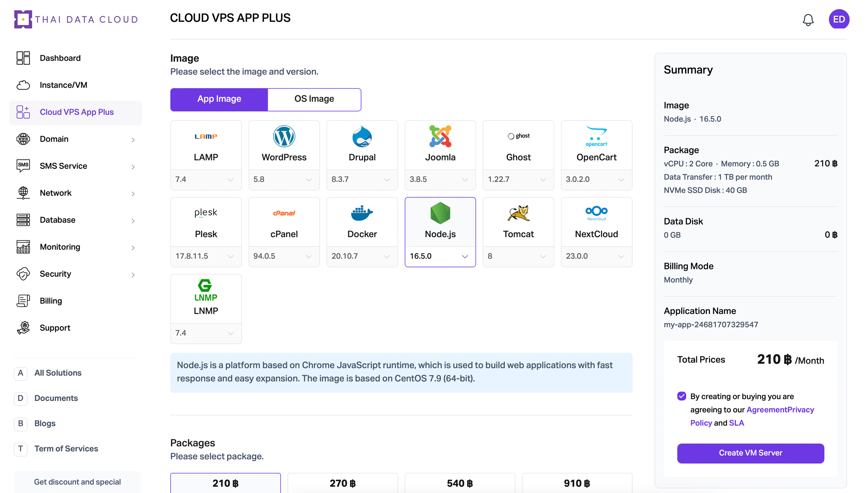The image size is (868, 493).
Task: Open the LNMP 7.4 version dropdown
Action: (206, 333)
